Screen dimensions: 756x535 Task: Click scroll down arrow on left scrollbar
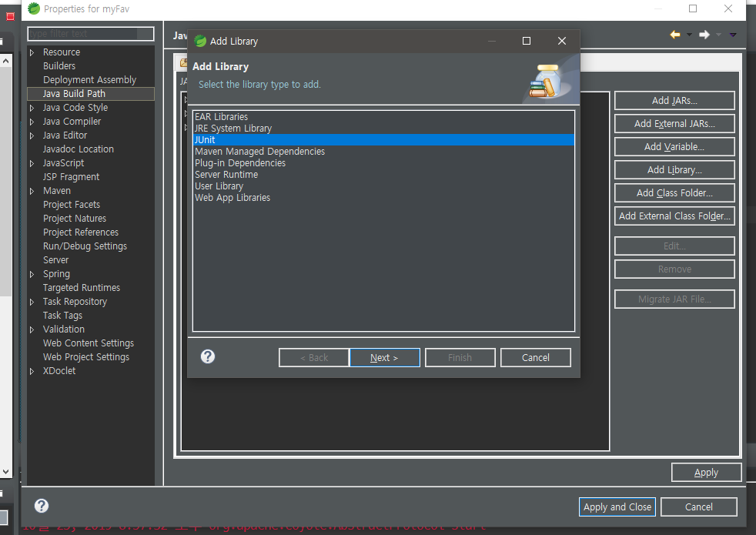(5, 472)
